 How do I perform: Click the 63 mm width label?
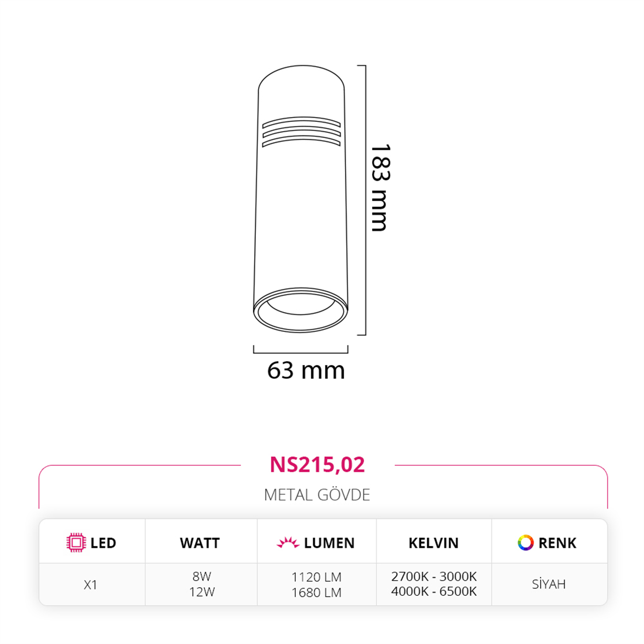306,370
